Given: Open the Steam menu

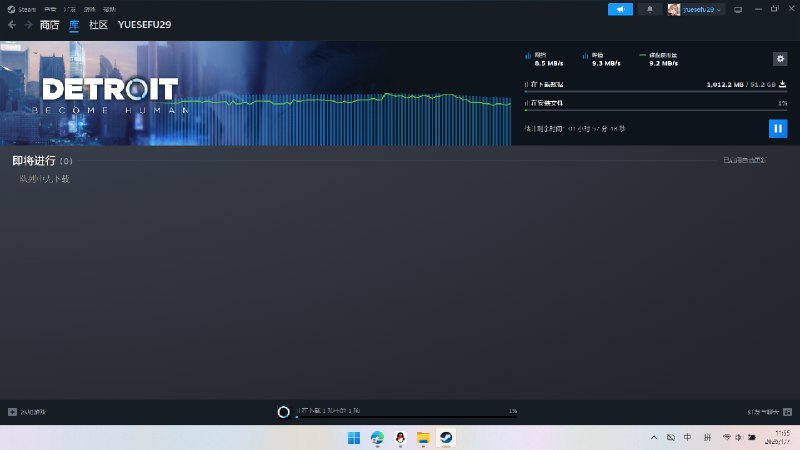Looking at the screenshot, I should point(22,9).
